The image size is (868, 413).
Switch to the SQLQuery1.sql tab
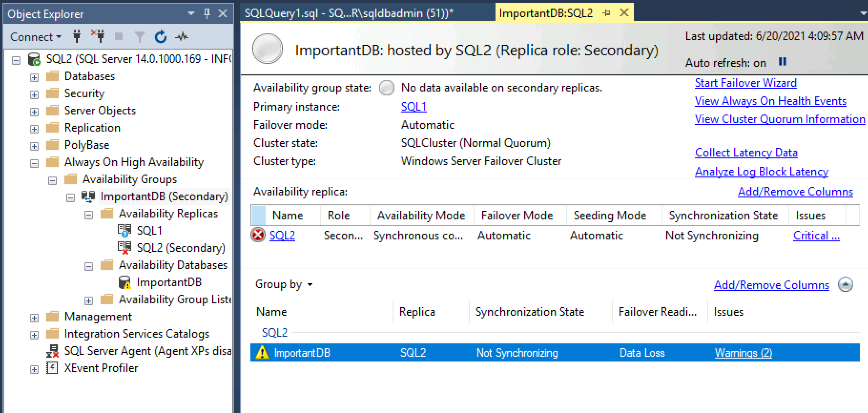pos(349,13)
